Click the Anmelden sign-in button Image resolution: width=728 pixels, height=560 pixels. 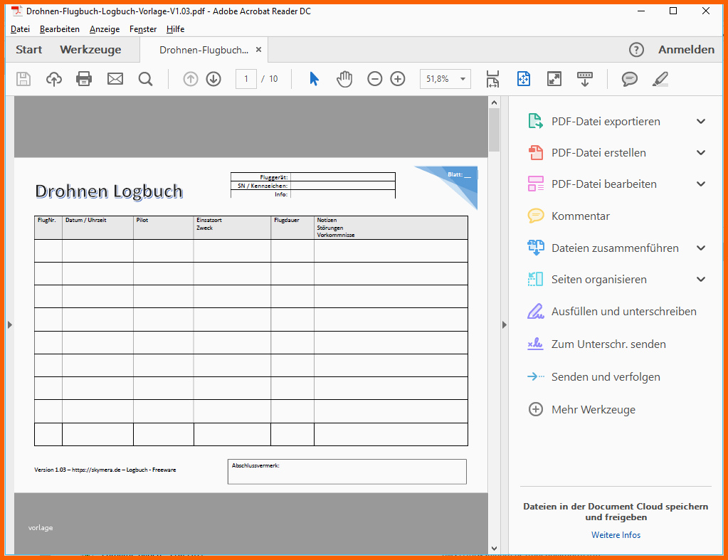click(x=686, y=50)
